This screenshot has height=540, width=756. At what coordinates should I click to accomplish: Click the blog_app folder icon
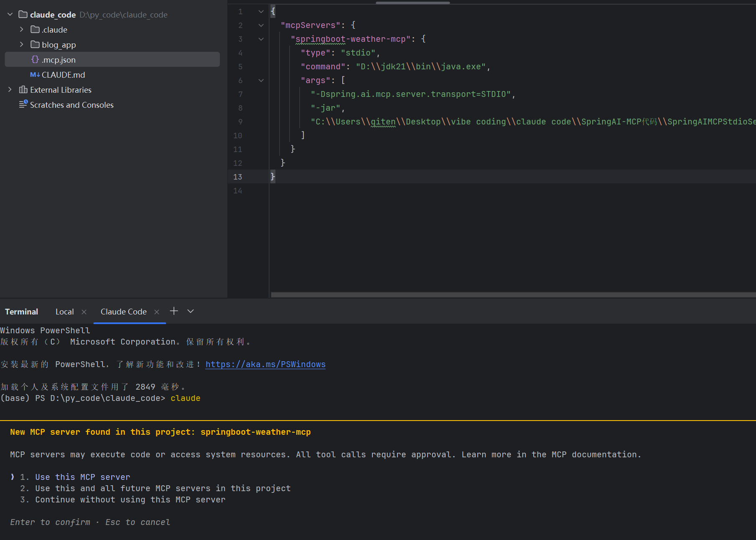(35, 45)
